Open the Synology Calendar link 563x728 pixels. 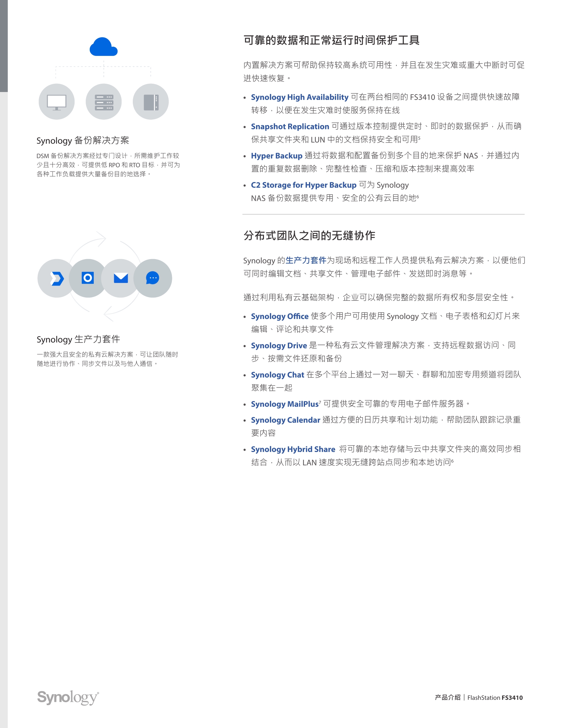[x=285, y=420]
